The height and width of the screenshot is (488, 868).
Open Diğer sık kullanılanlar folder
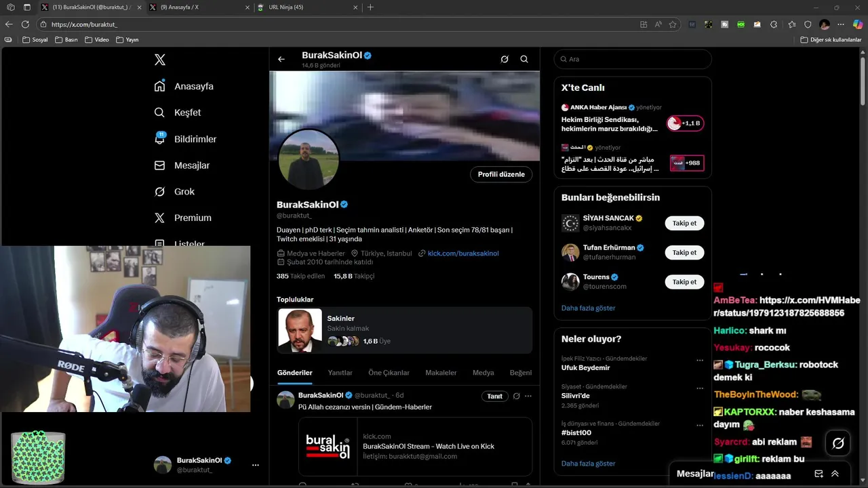(x=831, y=40)
